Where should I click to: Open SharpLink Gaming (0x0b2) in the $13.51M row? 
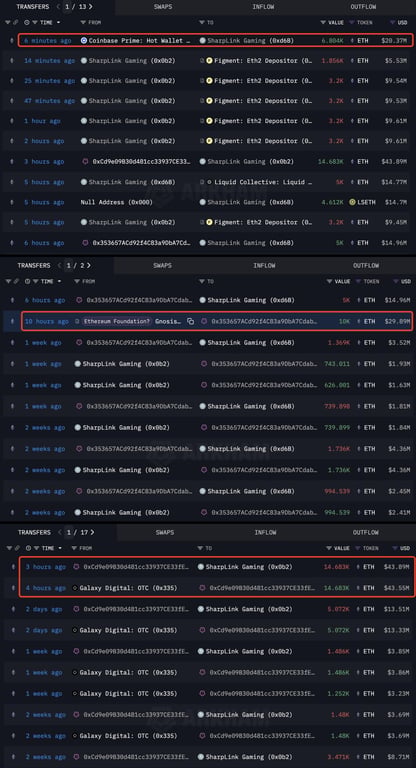249,609
